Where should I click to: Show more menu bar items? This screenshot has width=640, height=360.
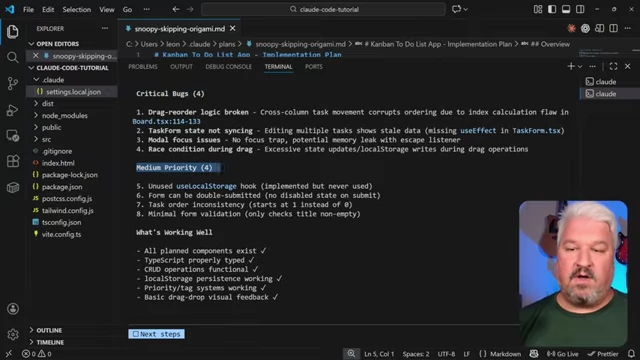point(147,9)
